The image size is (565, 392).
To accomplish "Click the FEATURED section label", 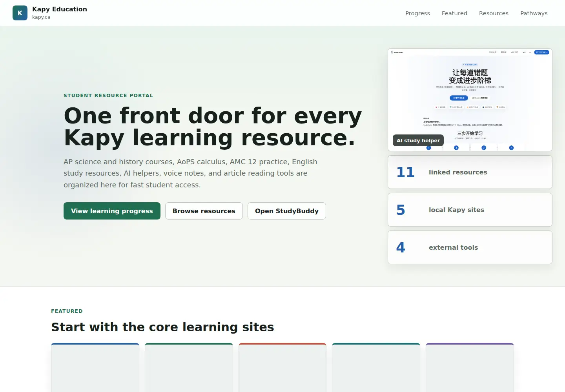I will tap(67, 311).
